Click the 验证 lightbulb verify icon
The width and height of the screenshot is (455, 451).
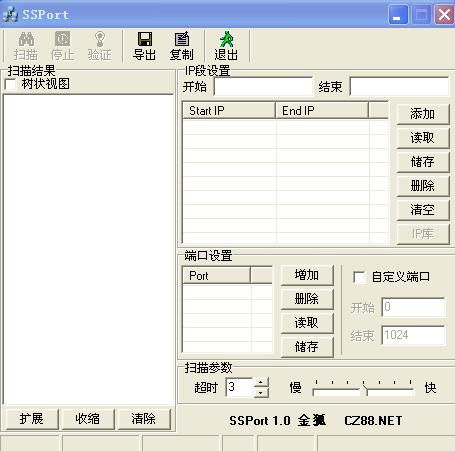(x=100, y=39)
